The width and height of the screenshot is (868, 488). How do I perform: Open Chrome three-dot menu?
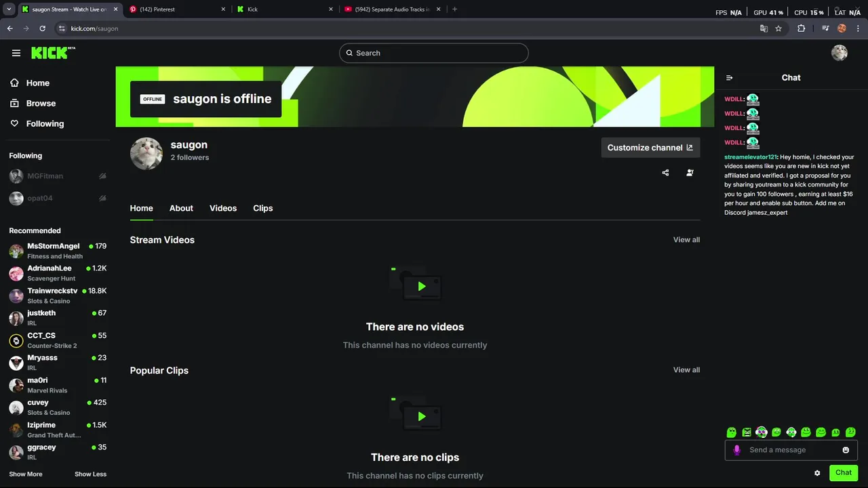(859, 28)
